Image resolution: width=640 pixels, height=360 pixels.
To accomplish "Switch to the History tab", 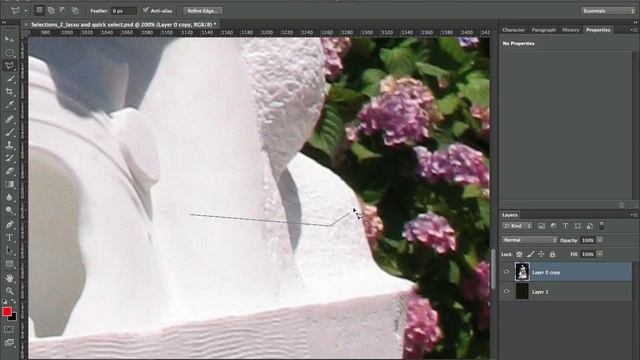I will click(570, 30).
